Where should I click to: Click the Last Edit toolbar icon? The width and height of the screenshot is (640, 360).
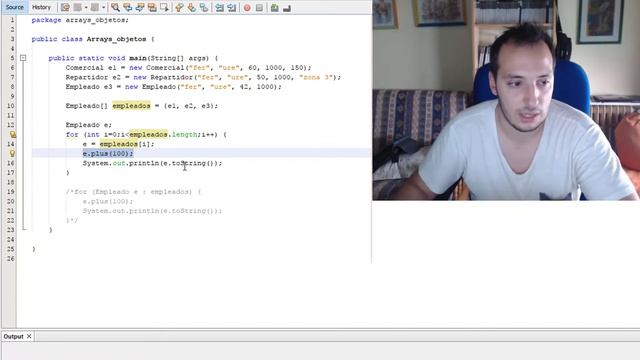[x=65, y=7]
